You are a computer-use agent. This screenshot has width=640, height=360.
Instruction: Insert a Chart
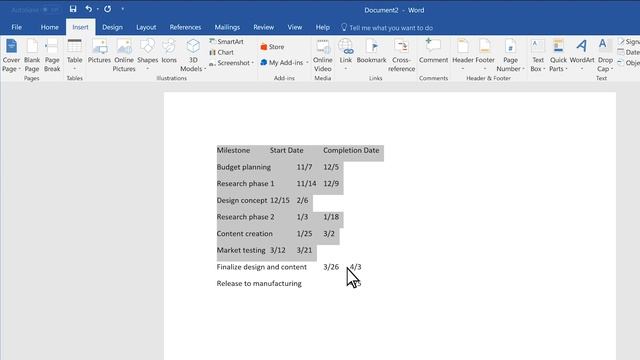pyautogui.click(x=221, y=52)
